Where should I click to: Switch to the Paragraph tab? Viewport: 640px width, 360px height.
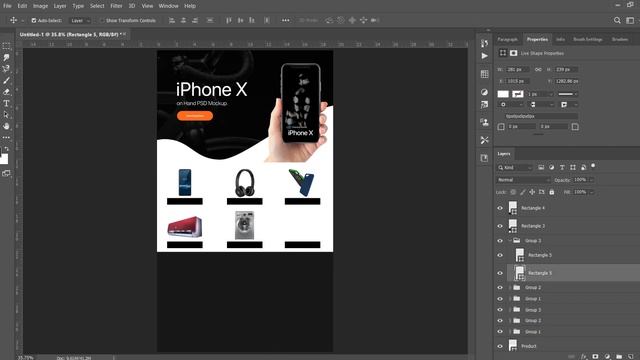507,40
